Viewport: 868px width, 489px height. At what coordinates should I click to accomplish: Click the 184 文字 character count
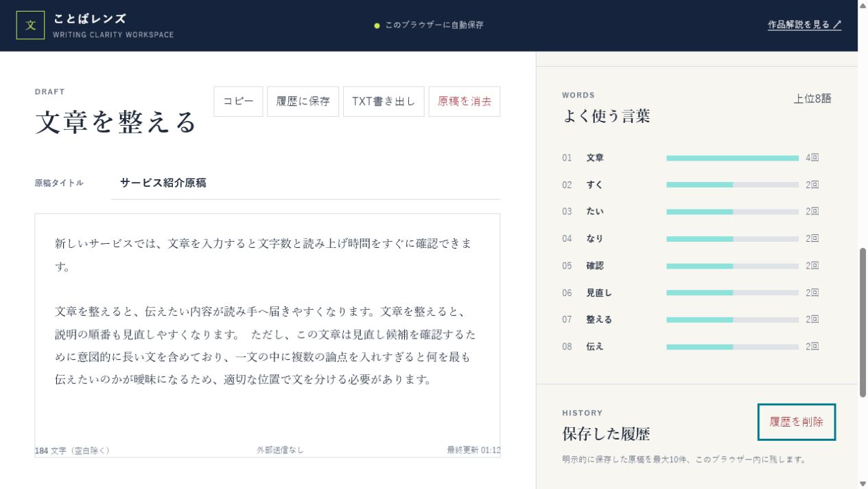click(72, 451)
